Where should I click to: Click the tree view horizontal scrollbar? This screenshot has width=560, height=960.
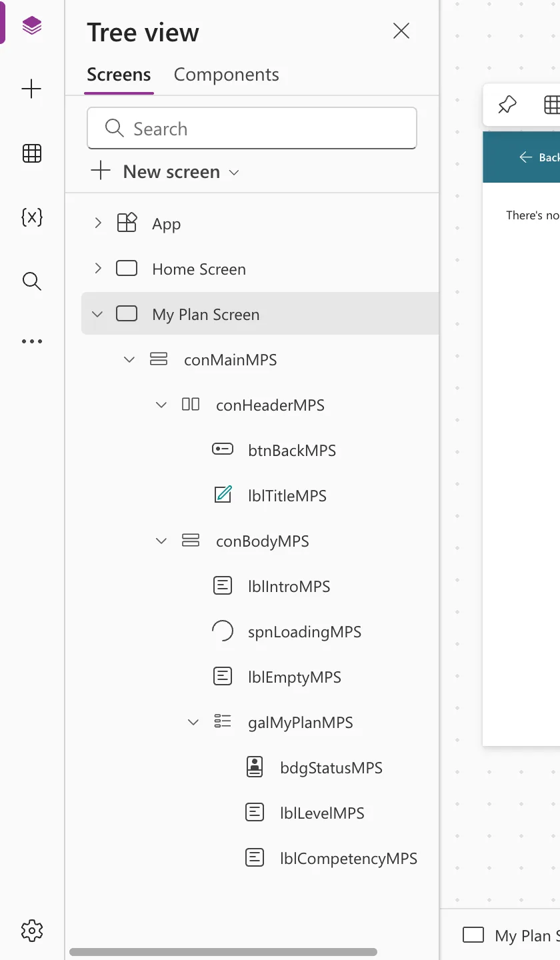pos(223,952)
